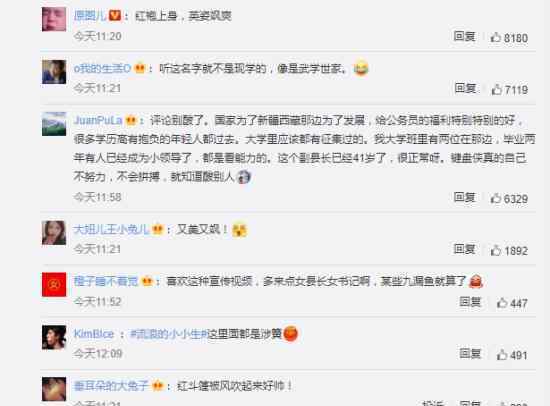Reply to the comment posted at 11:52
550x406 pixels.
pos(470,301)
